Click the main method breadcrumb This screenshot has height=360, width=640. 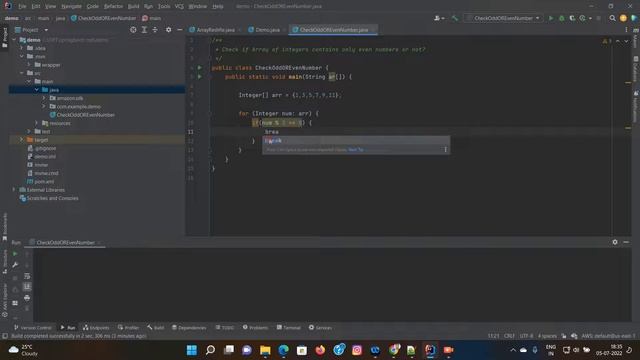[151, 18]
